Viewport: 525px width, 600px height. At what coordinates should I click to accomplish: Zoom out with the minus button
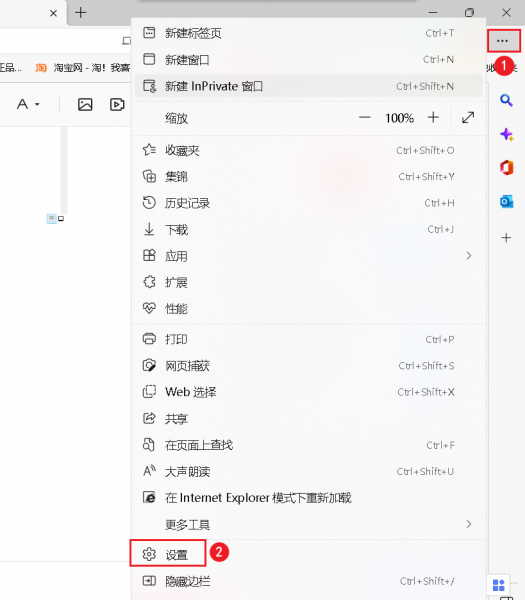point(365,117)
